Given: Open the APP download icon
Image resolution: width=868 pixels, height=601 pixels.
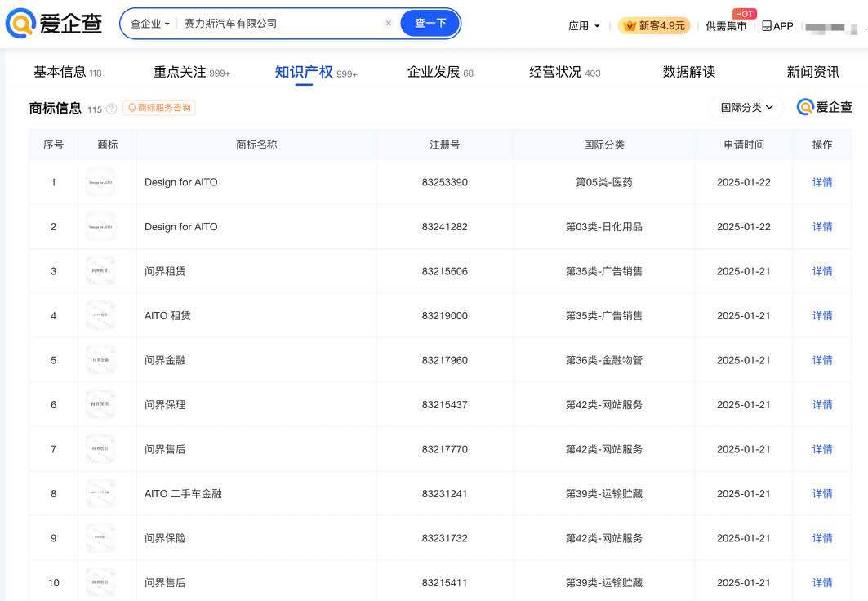Looking at the screenshot, I should pyautogui.click(x=777, y=25).
